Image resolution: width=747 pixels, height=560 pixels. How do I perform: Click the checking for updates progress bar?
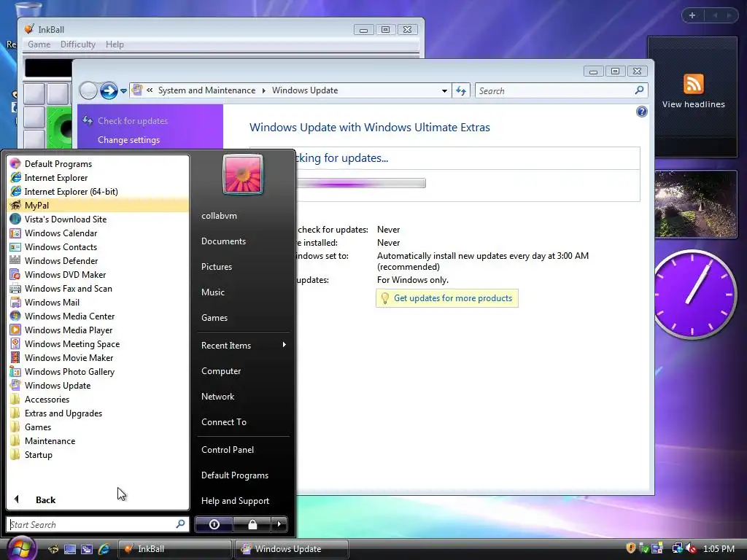click(360, 183)
